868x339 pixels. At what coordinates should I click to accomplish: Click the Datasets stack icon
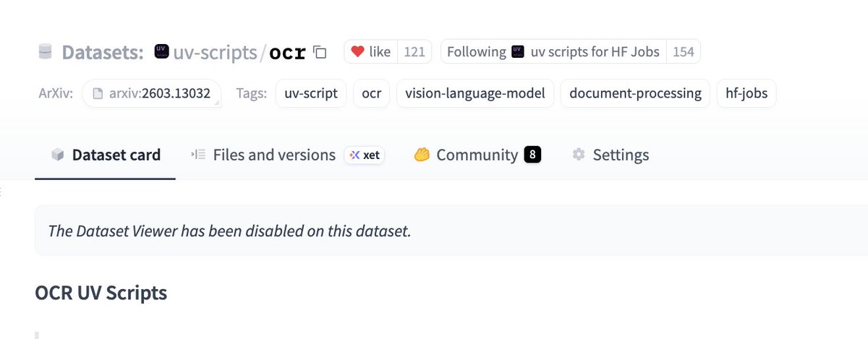(45, 52)
